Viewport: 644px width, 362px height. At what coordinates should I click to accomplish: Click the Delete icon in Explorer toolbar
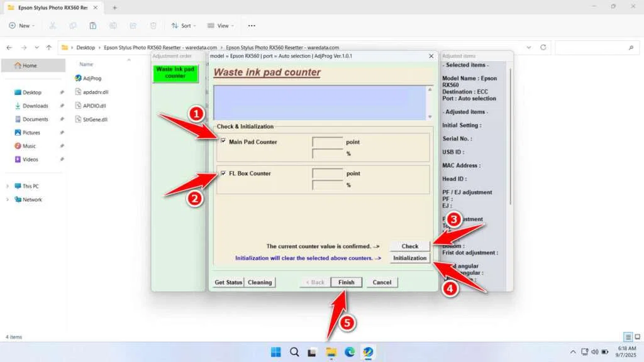153,26
